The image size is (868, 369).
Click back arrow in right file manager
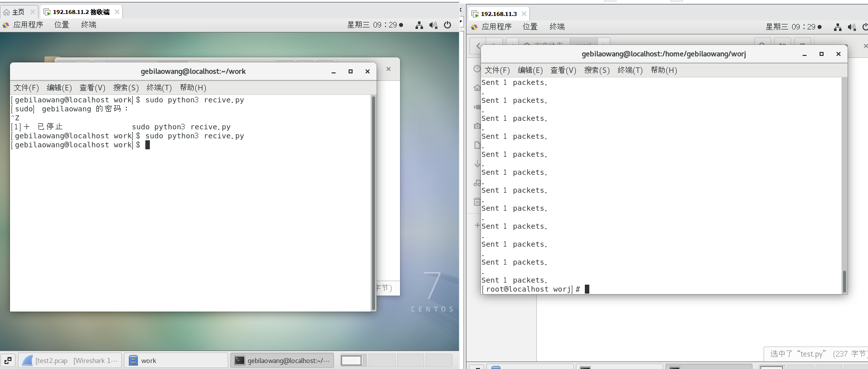click(478, 46)
